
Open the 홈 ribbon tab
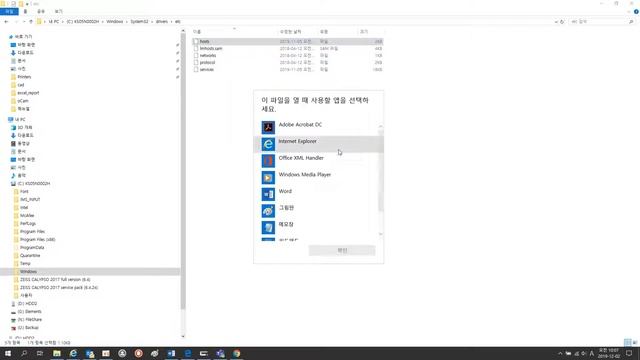tap(25, 11)
